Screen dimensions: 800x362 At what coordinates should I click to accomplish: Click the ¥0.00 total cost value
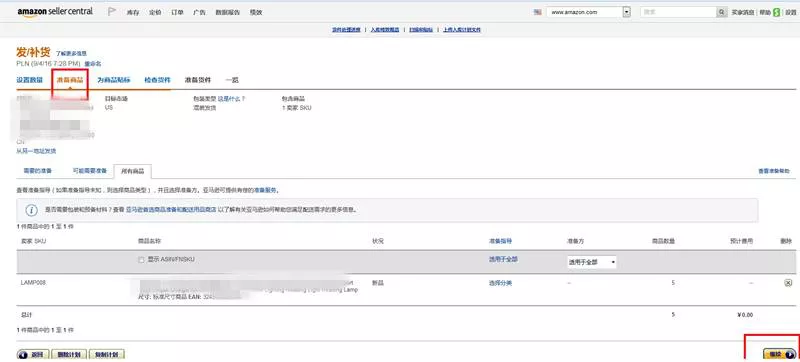click(745, 315)
